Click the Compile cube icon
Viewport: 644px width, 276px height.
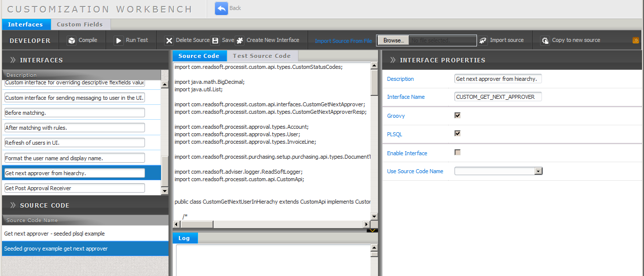point(72,41)
